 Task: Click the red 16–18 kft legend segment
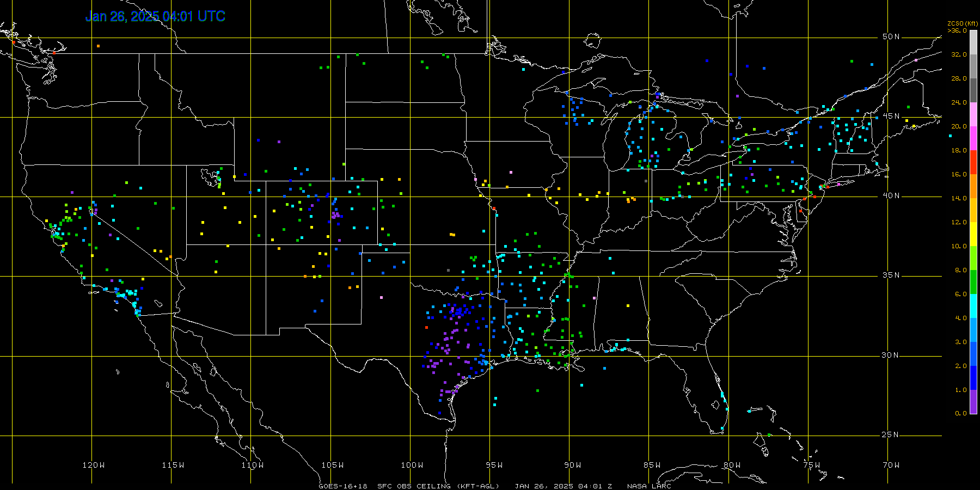(973, 162)
